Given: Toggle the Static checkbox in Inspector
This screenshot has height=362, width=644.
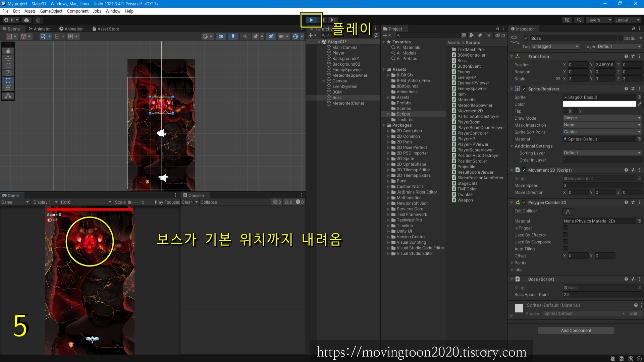Looking at the screenshot, I should pyautogui.click(x=621, y=38).
